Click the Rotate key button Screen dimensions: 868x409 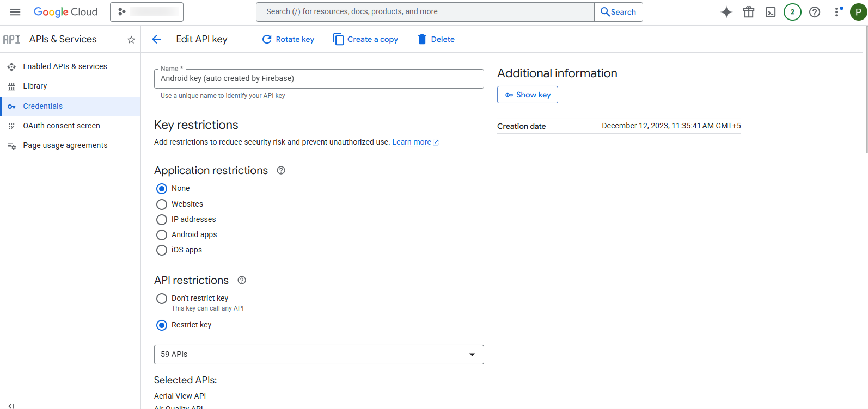tap(288, 39)
